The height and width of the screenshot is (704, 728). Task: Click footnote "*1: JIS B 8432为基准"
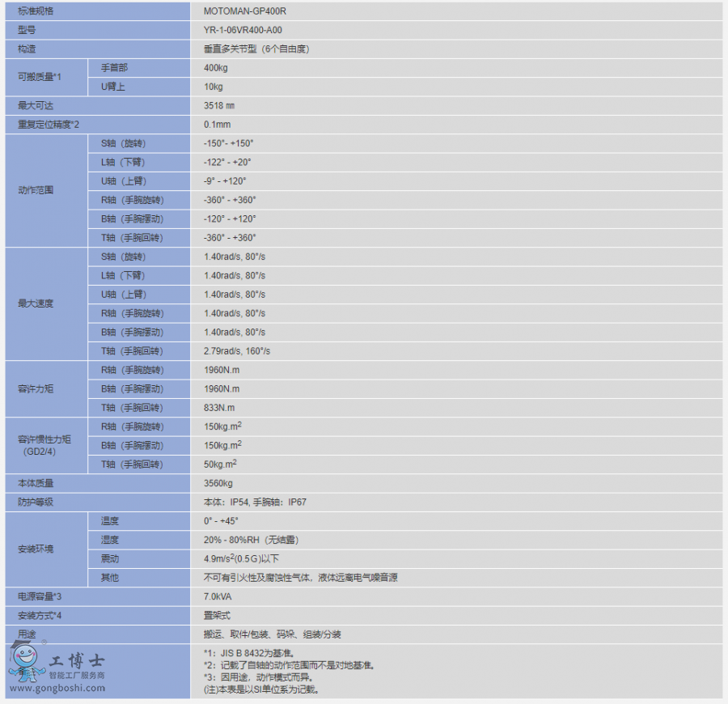(249, 653)
